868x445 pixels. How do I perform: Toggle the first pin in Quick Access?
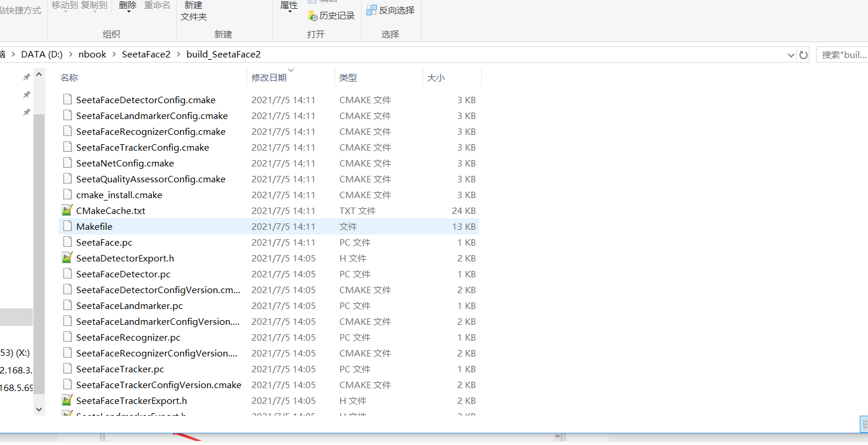pyautogui.click(x=26, y=76)
